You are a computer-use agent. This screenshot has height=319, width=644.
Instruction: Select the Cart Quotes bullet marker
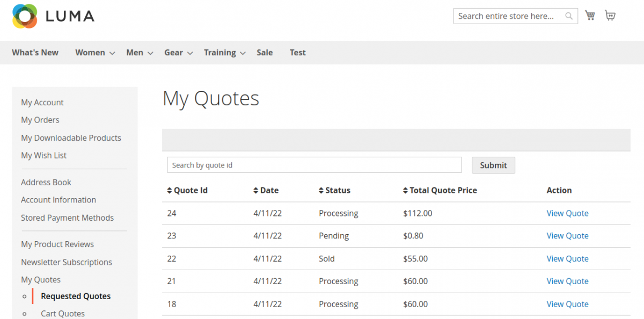[x=25, y=313]
